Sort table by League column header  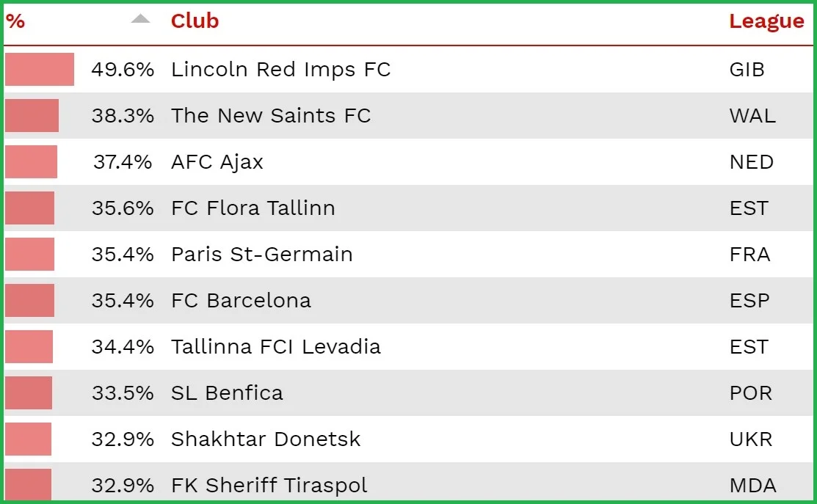(x=766, y=22)
